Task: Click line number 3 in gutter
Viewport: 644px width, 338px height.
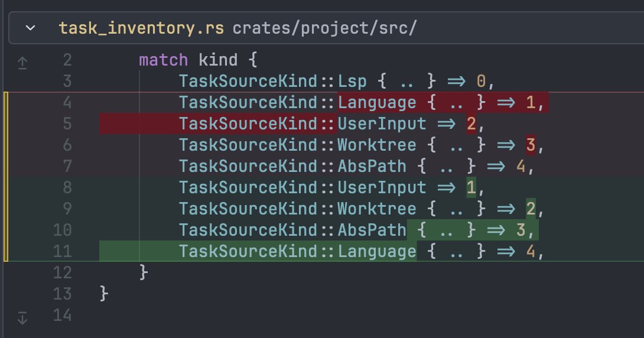Action: (67, 82)
